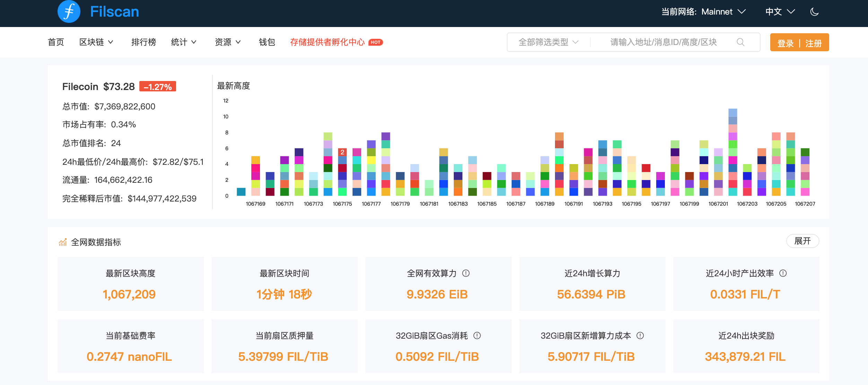Click chart axis label 1067207
Screen dimensions: 868x385
805,204
